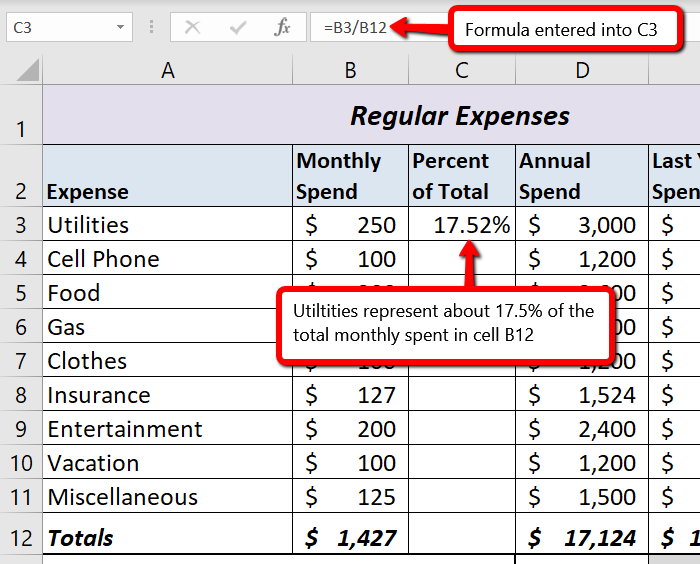
Task: Select the Entertainment cell
Action: 167,428
